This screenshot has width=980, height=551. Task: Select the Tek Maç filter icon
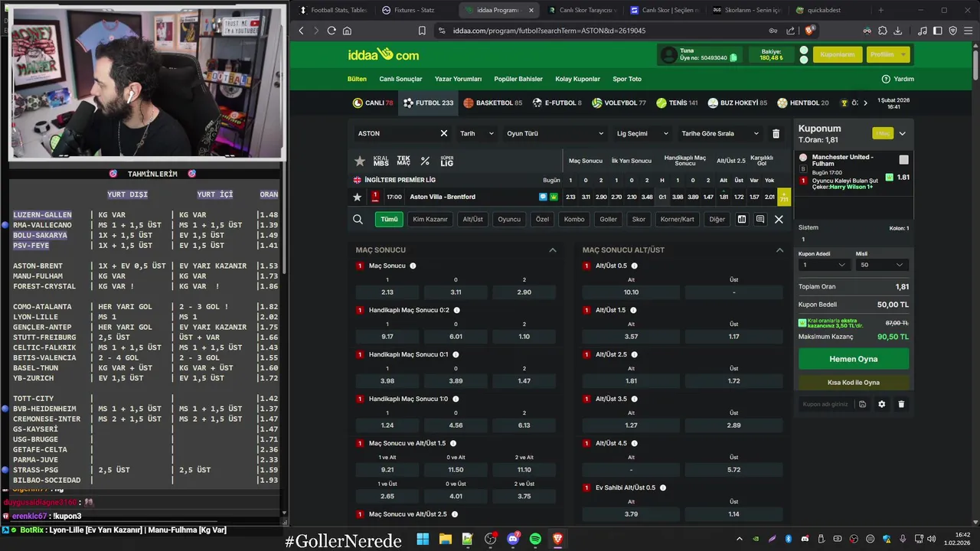403,161
